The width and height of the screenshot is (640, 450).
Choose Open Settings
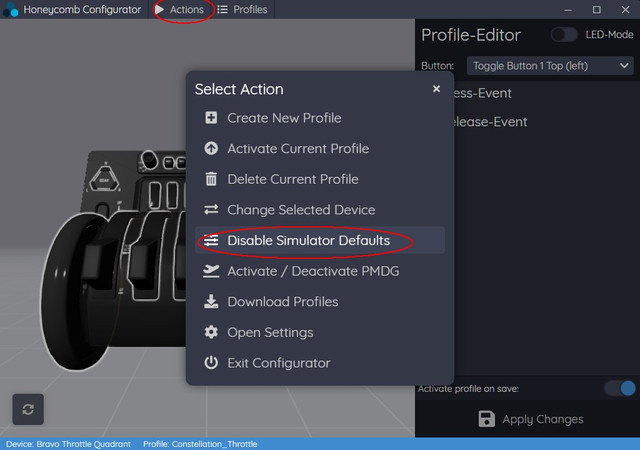click(x=320, y=332)
